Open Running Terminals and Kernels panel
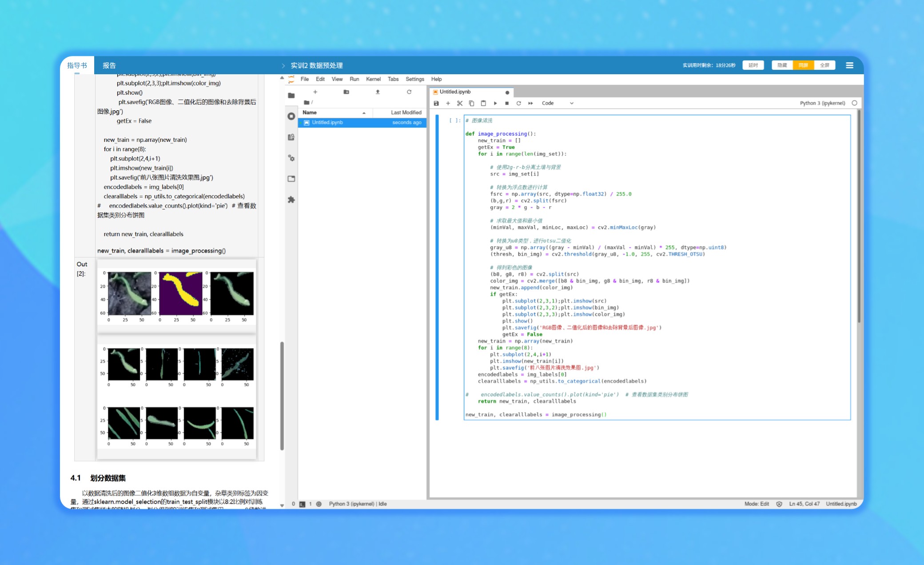 pos(291,116)
